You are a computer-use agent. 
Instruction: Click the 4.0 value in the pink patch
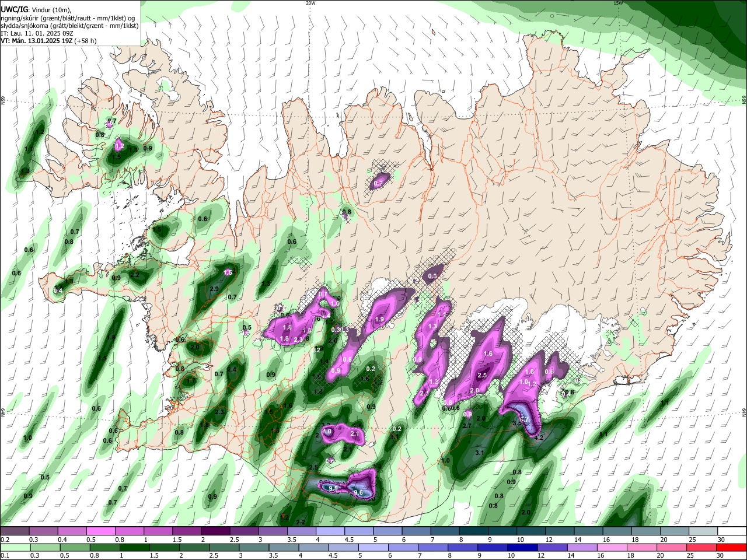tap(327, 432)
